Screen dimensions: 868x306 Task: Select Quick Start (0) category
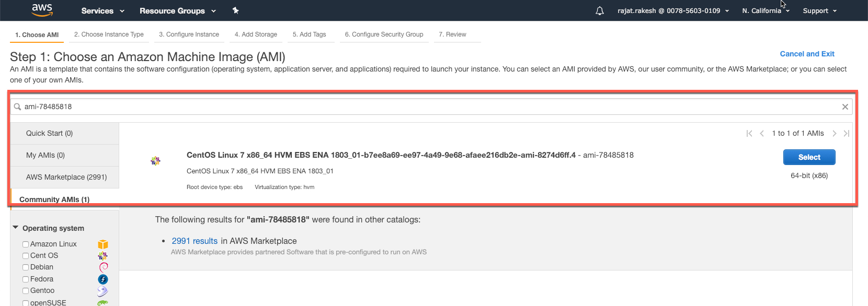pos(65,134)
